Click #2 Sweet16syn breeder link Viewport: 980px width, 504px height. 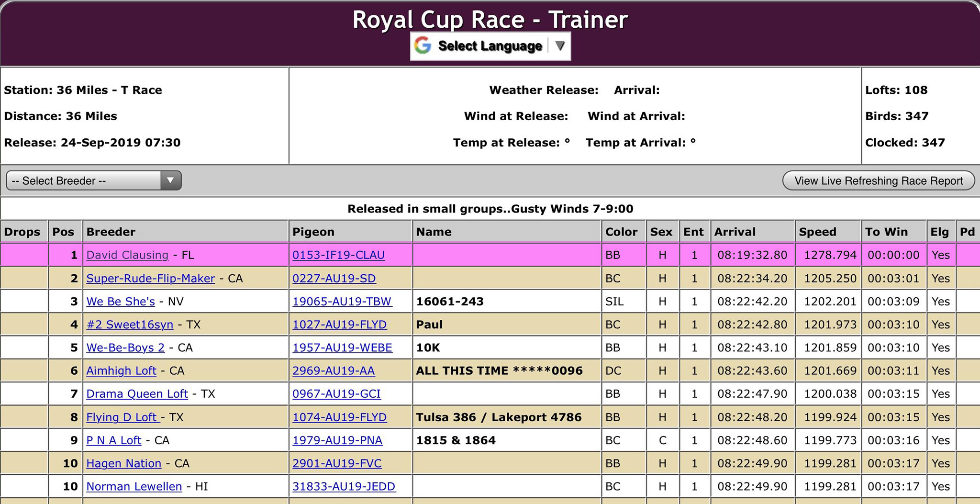[130, 325]
